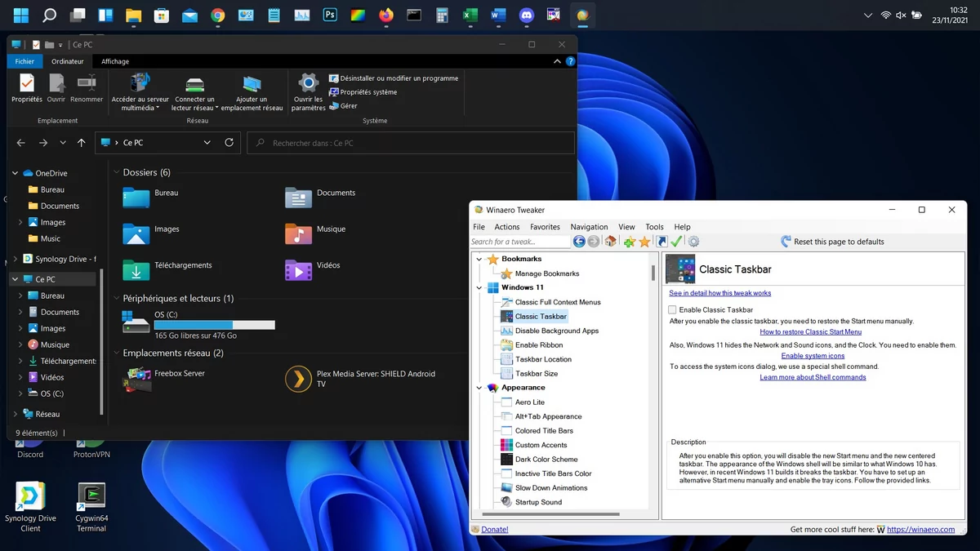Collapse the Appearance tree section
The height and width of the screenshot is (551, 980).
[479, 388]
